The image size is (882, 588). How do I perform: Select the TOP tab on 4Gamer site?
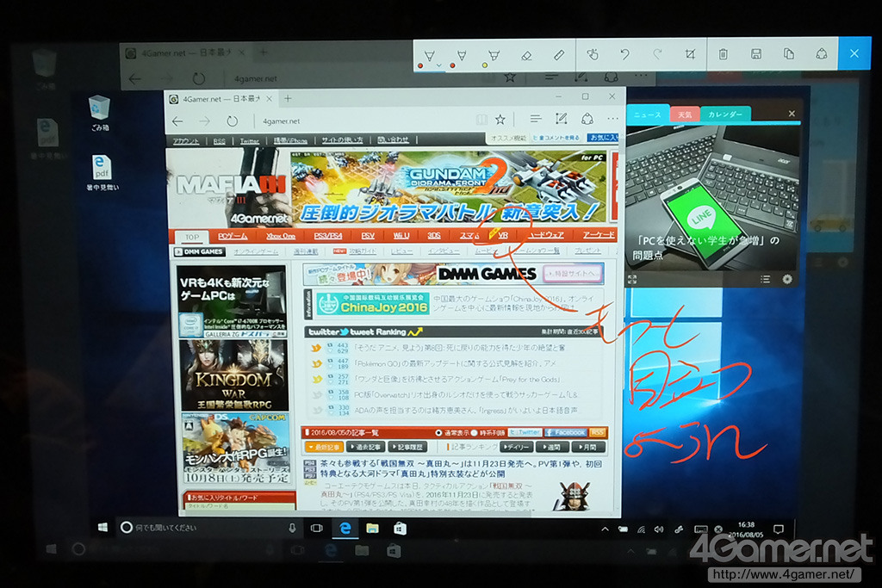click(x=192, y=238)
